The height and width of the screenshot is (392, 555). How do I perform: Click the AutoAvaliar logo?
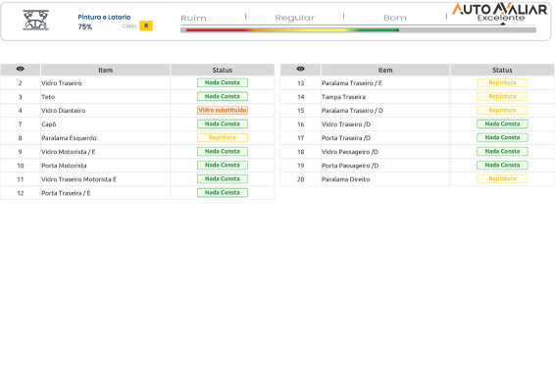pos(499,9)
